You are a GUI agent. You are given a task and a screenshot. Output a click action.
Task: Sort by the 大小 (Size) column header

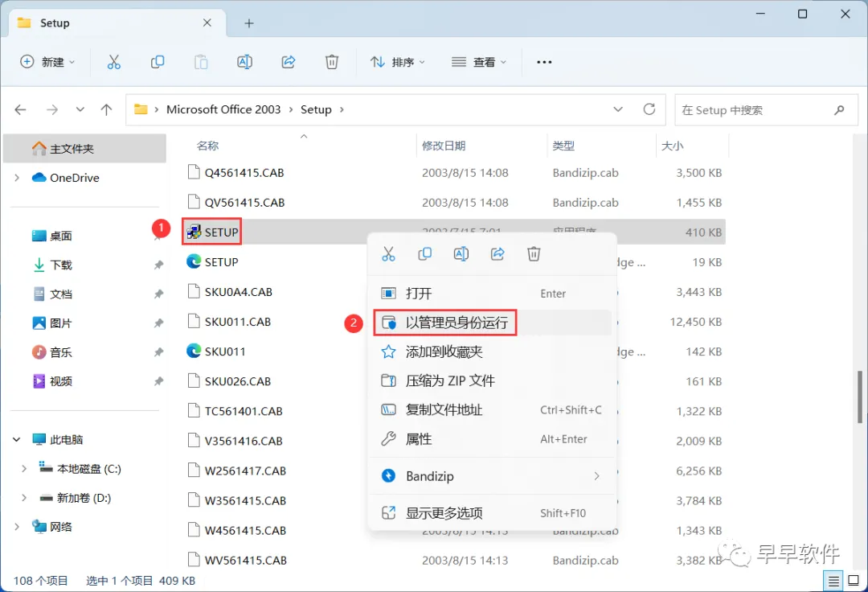coord(672,146)
